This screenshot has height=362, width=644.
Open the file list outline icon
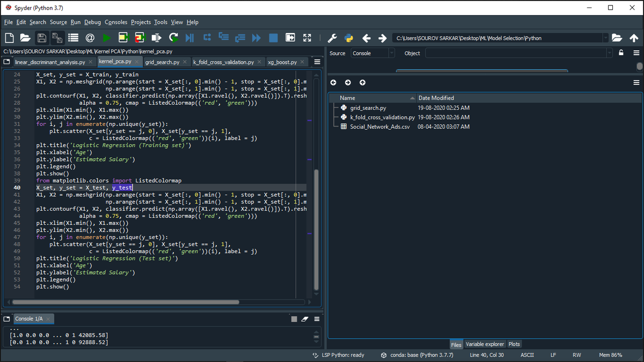[x=74, y=38]
